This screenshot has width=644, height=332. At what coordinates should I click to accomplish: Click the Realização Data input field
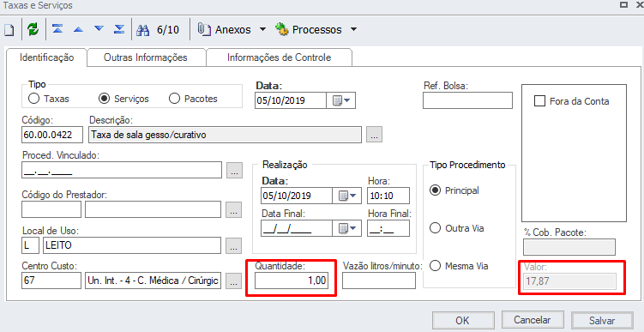[x=297, y=196]
